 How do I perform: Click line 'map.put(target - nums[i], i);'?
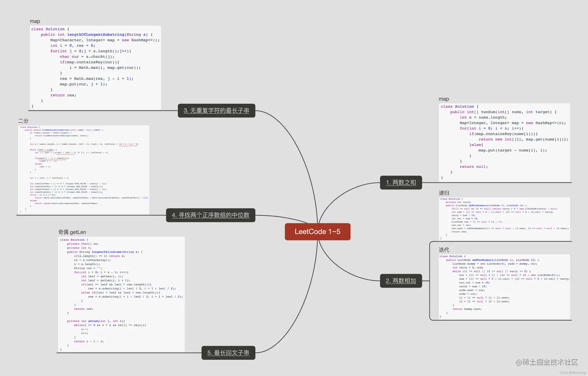tap(513, 150)
